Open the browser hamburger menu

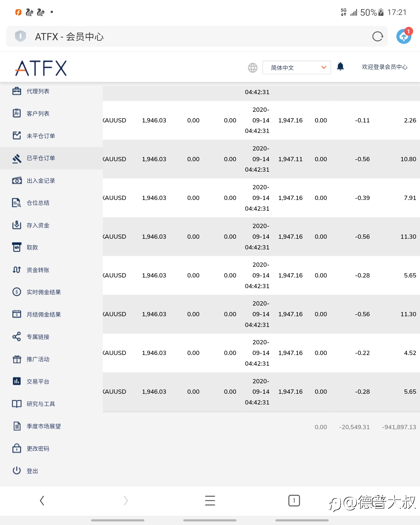210,501
